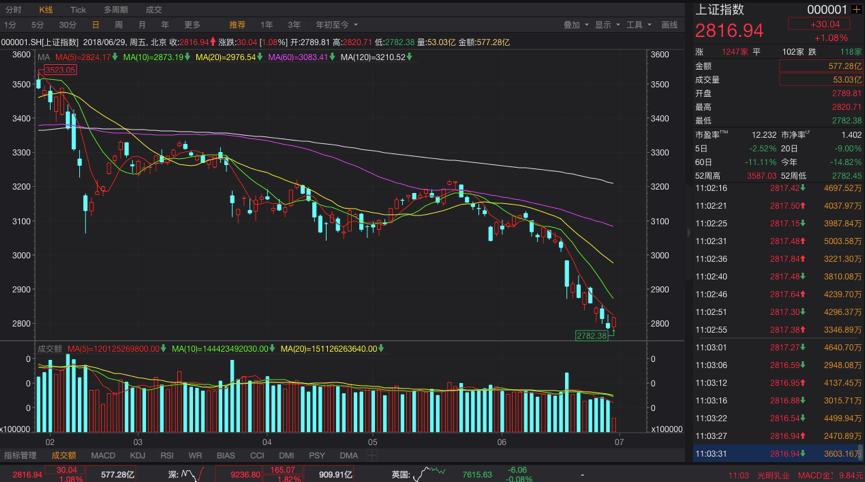Click the 深 index mini chart
The image size is (865, 482).
pyautogui.click(x=193, y=474)
